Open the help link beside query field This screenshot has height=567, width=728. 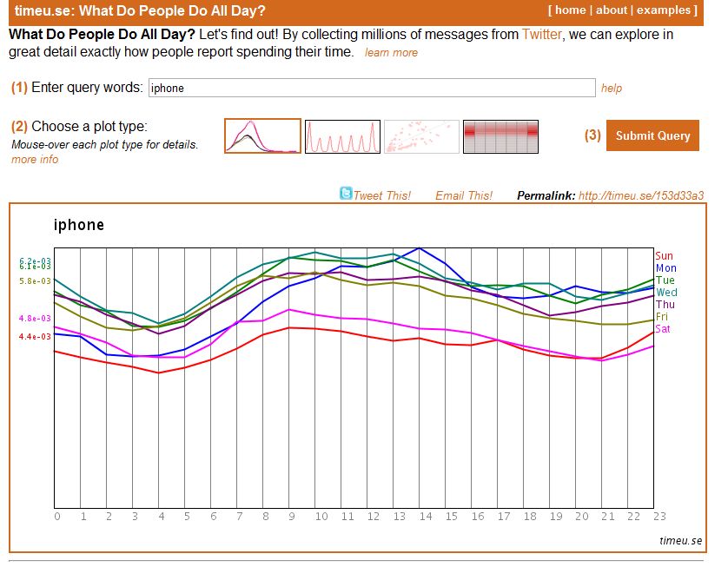611,89
